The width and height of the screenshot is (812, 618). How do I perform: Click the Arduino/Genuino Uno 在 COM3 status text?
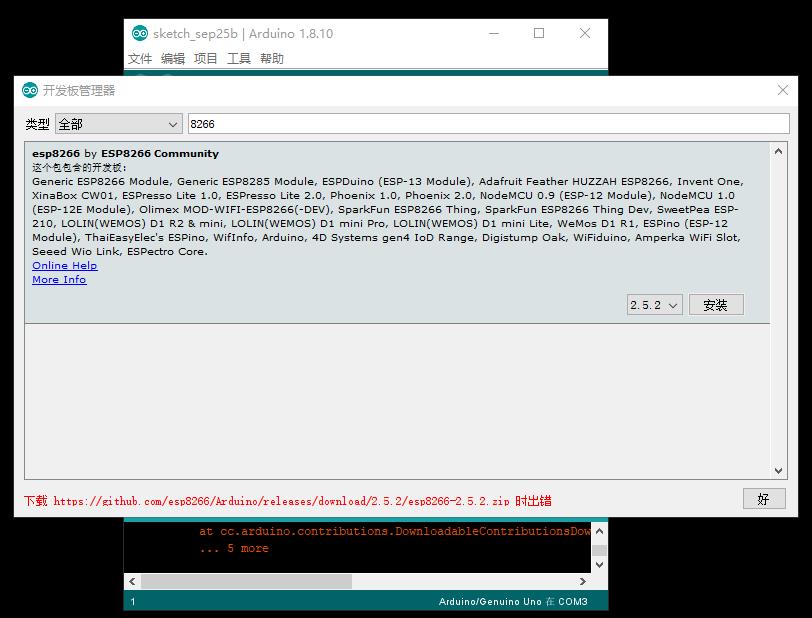513,601
